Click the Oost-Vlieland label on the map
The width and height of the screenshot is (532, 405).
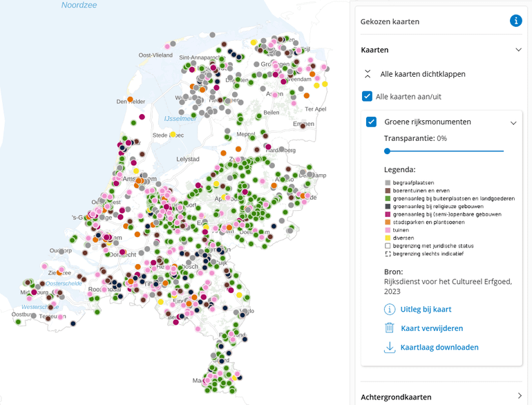coord(155,55)
